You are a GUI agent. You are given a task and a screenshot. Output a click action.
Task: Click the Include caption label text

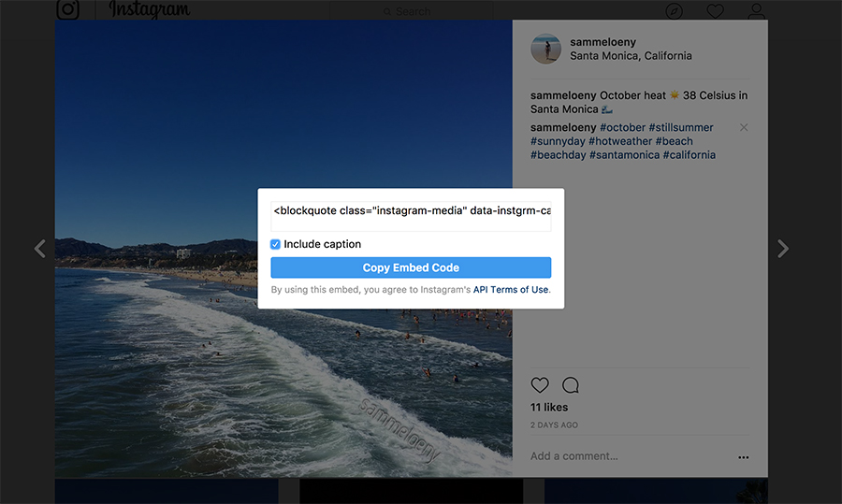point(322,244)
